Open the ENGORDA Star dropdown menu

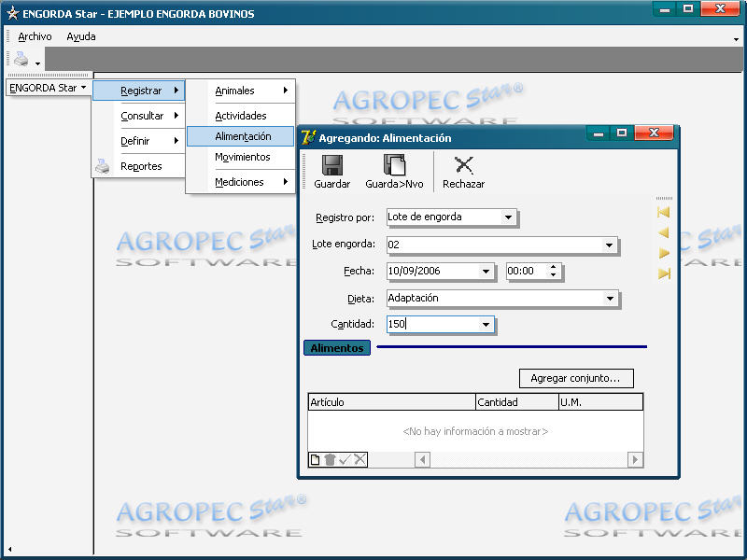point(49,88)
